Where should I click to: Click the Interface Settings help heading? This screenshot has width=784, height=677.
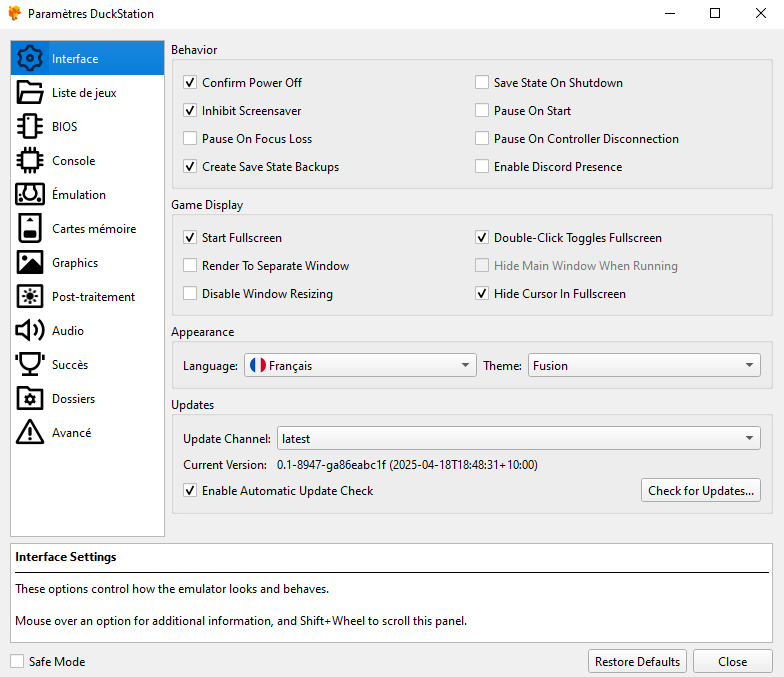(x=66, y=557)
